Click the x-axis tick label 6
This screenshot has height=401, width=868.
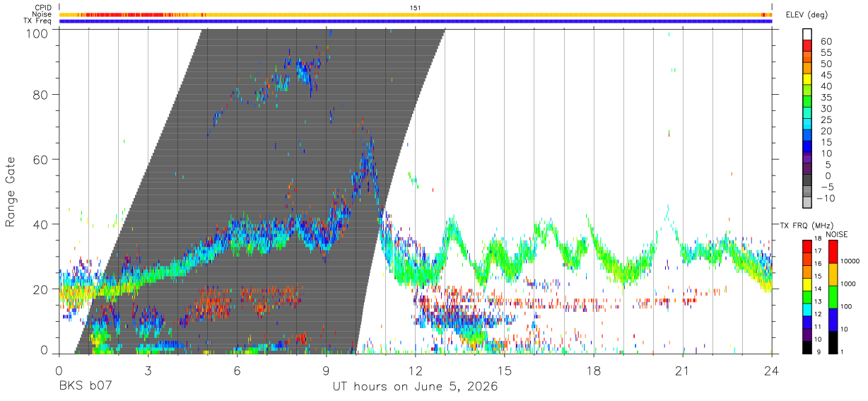(237, 371)
